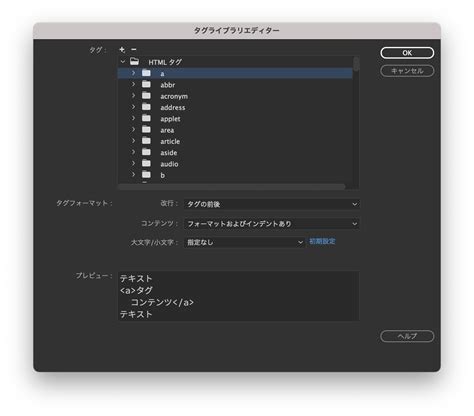Select the b tag row
The image size is (474, 416).
click(235, 175)
